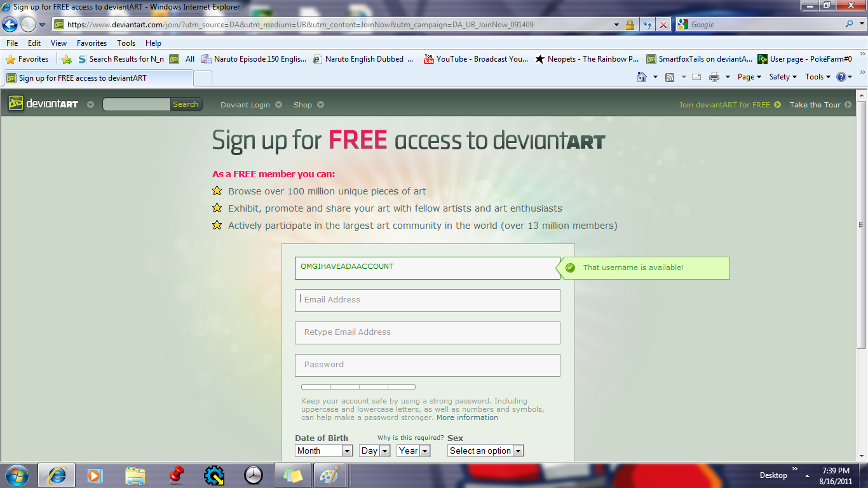The image size is (868, 488).
Task: Click the Help question mark icon
Action: [x=841, y=77]
